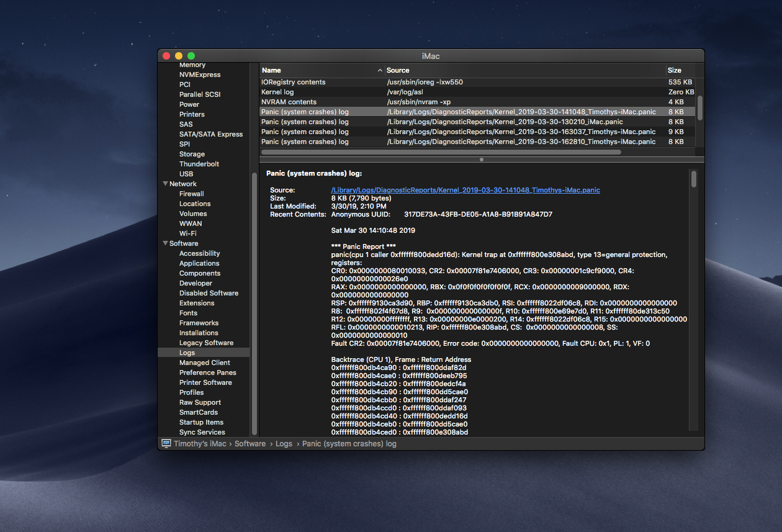Open Frameworks under Software
Image resolution: width=782 pixels, height=532 pixels.
click(199, 323)
